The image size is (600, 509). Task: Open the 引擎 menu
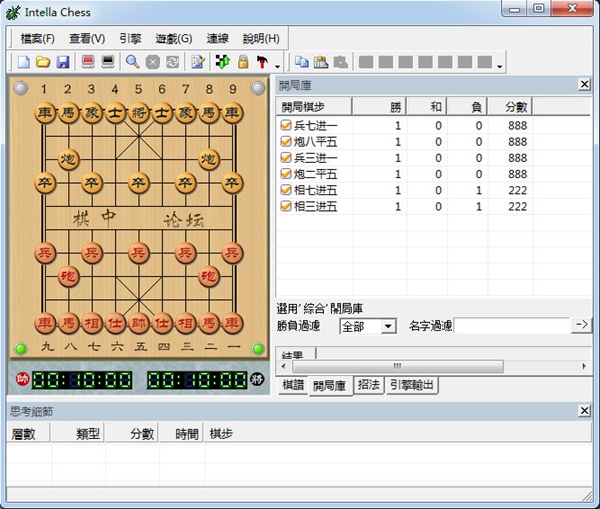130,39
